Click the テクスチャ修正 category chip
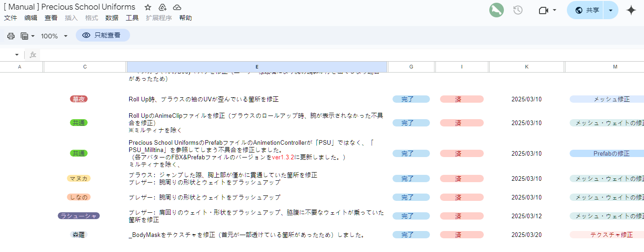 tap(607, 235)
